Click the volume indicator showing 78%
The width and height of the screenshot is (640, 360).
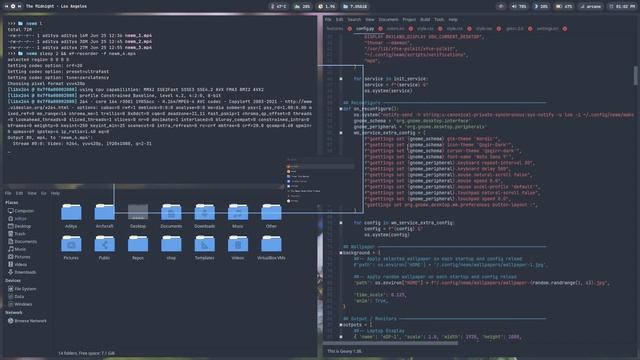tap(519, 6)
